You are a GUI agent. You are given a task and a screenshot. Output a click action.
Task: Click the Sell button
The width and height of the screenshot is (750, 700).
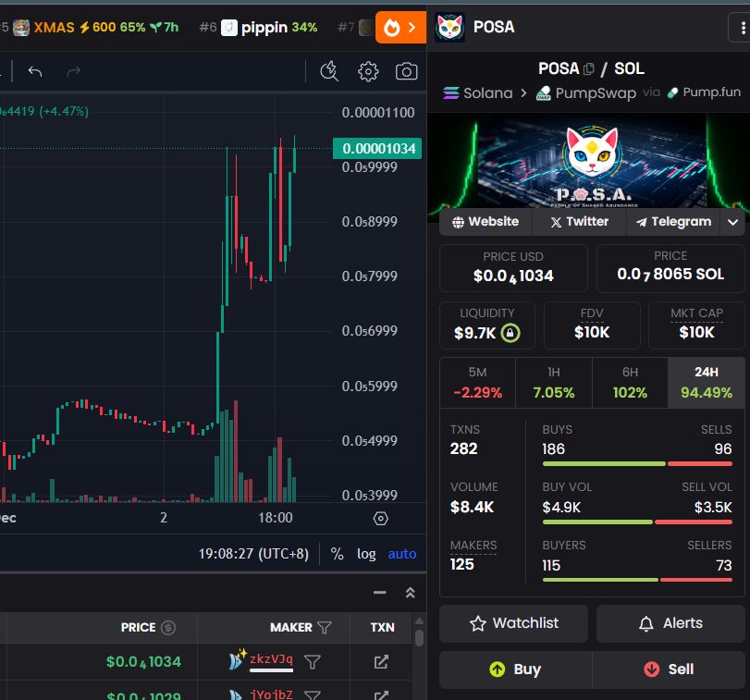click(669, 669)
